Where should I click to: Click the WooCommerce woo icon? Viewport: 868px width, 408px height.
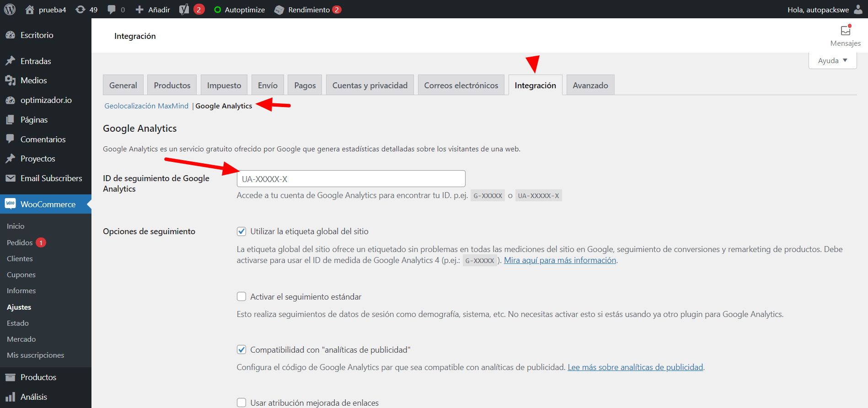(x=10, y=204)
